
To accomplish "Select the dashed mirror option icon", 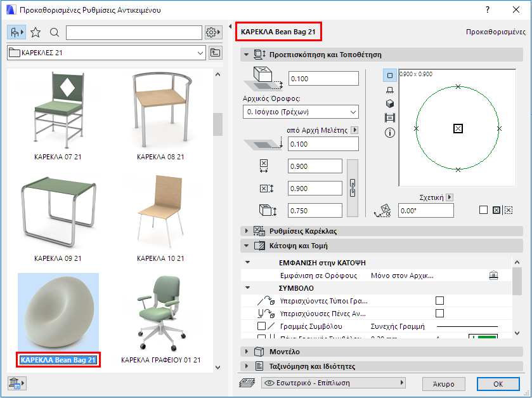I will [508, 210].
